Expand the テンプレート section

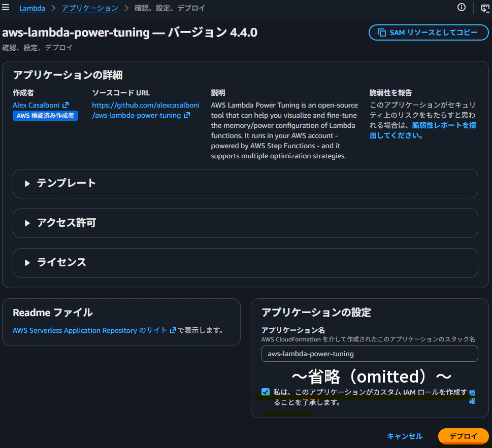tap(245, 183)
